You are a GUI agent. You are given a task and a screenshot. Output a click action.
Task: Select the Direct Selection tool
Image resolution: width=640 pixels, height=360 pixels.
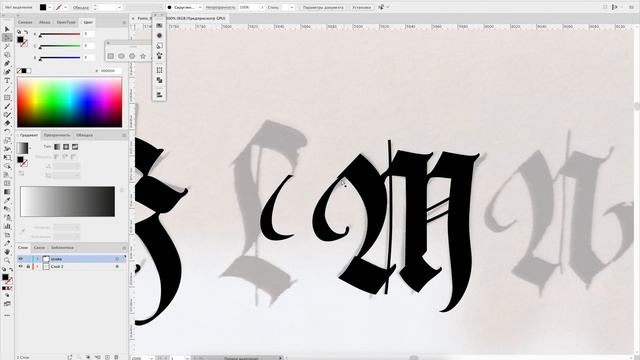pos(7,38)
